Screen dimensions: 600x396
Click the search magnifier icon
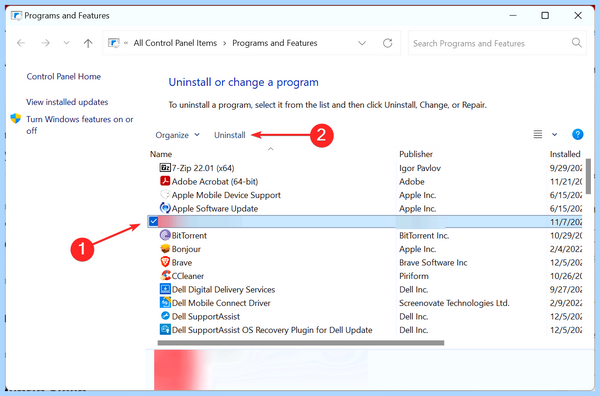(x=576, y=42)
